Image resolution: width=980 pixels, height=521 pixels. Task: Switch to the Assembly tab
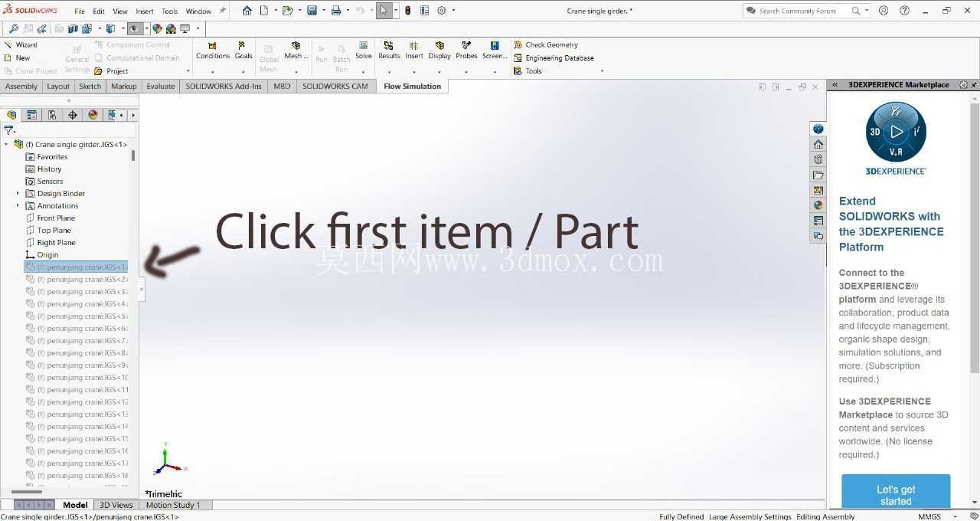point(21,86)
